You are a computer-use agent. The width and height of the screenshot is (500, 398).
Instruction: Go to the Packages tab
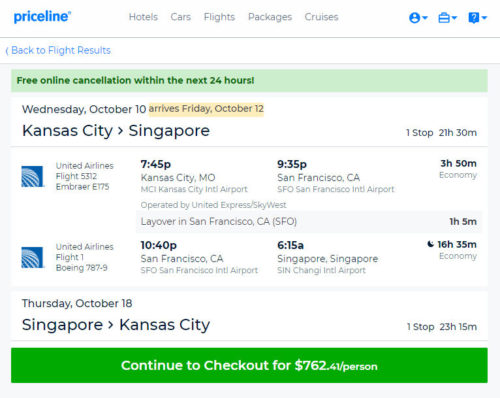tap(270, 17)
